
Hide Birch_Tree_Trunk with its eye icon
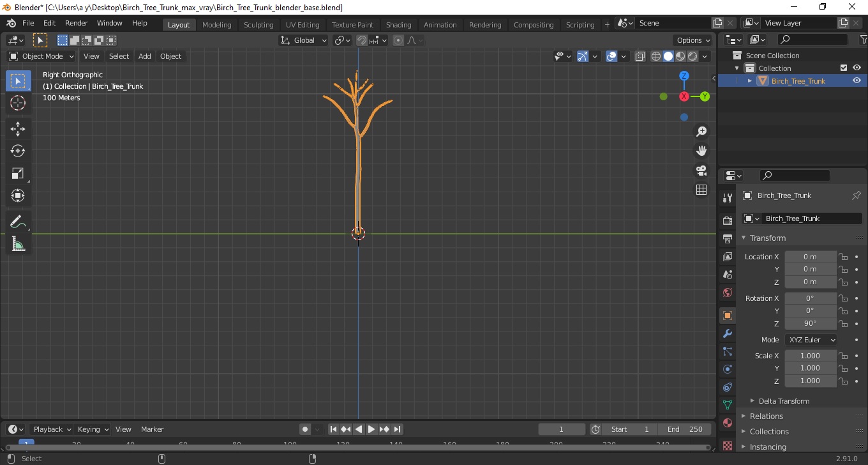click(857, 80)
